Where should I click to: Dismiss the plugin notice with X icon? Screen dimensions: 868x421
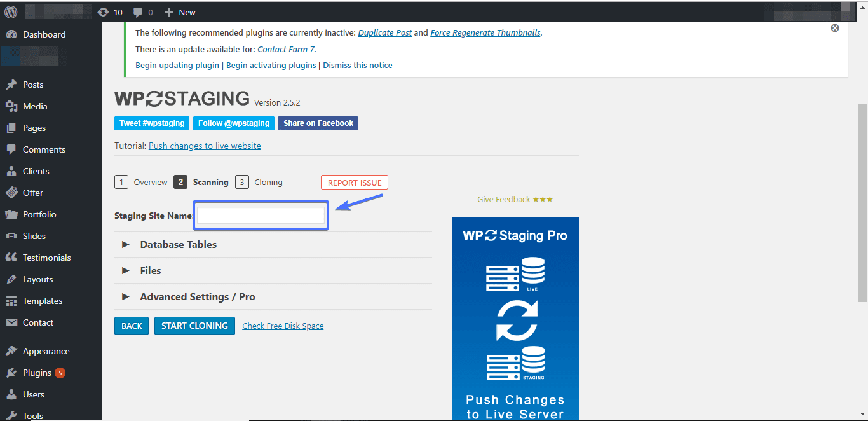pyautogui.click(x=835, y=28)
